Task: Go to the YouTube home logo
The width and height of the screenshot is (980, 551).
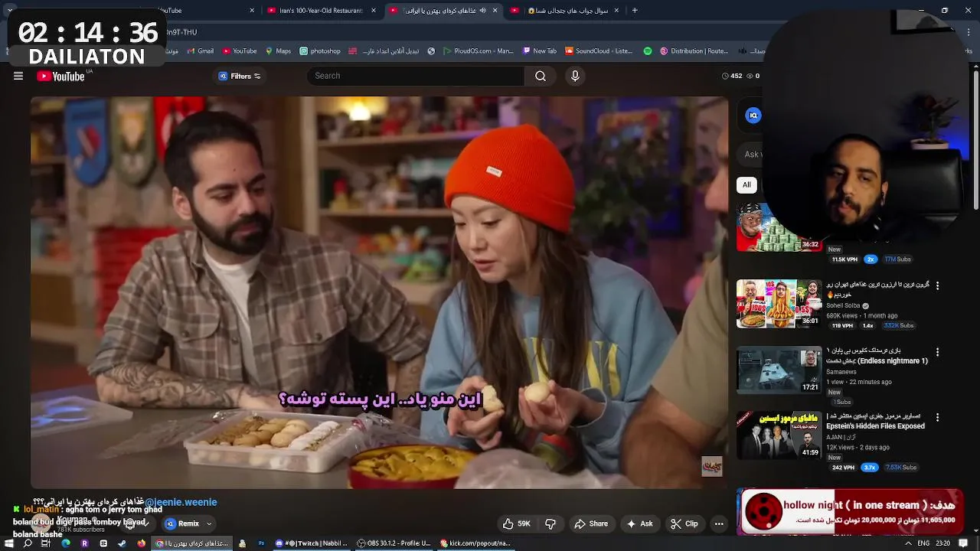Action: (x=60, y=76)
